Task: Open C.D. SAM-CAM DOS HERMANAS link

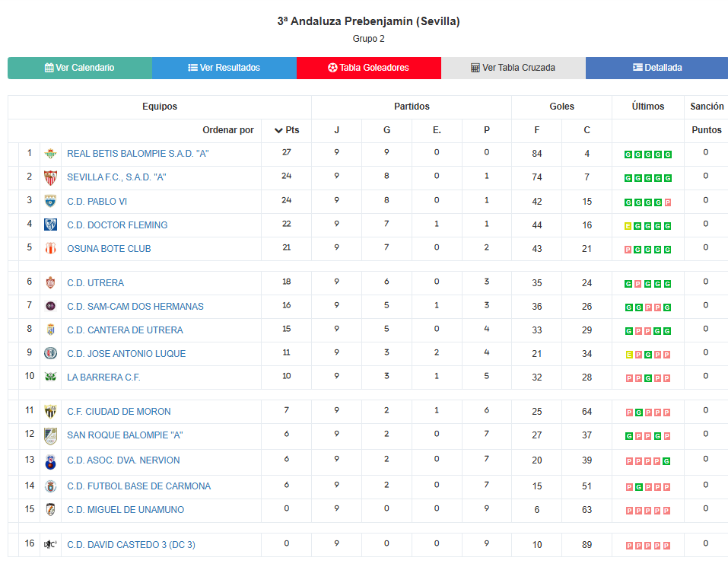Action: click(135, 307)
